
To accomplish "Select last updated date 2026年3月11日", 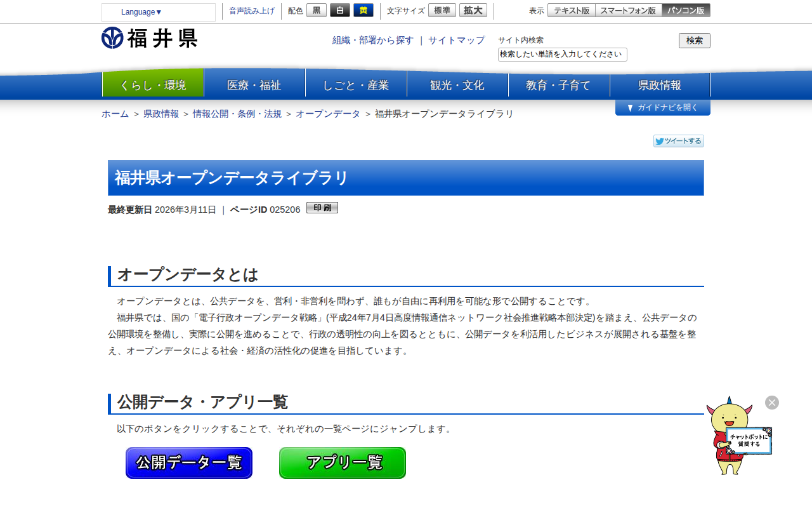I will 186,210.
